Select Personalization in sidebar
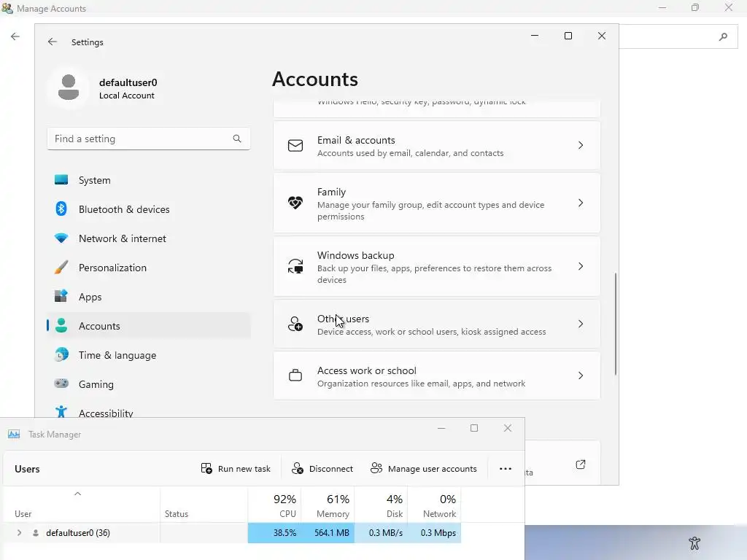The height and width of the screenshot is (560, 747). pos(149,268)
